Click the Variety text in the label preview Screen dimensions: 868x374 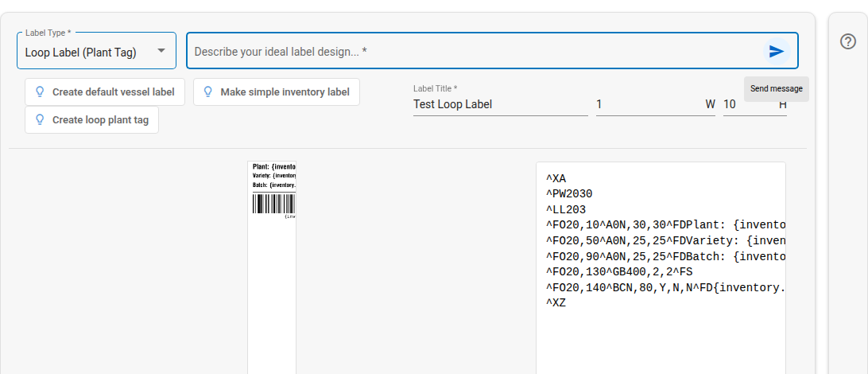tap(274, 176)
